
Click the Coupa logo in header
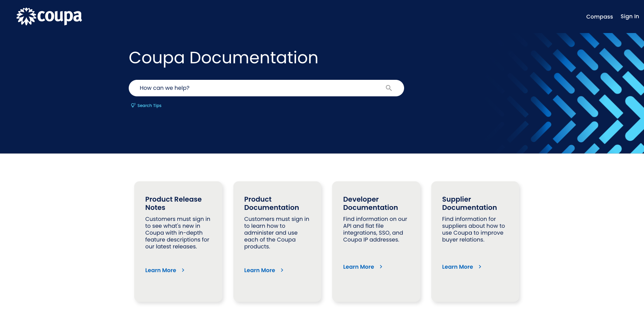pos(49,17)
